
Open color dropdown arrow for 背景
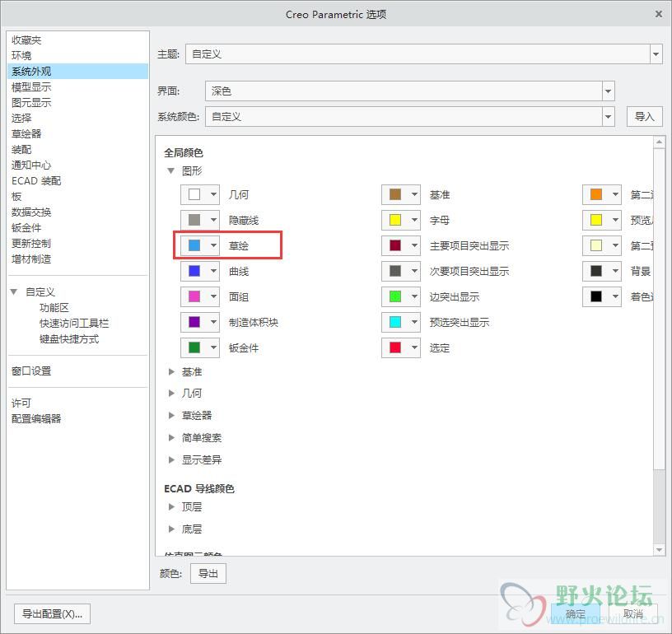tap(615, 271)
